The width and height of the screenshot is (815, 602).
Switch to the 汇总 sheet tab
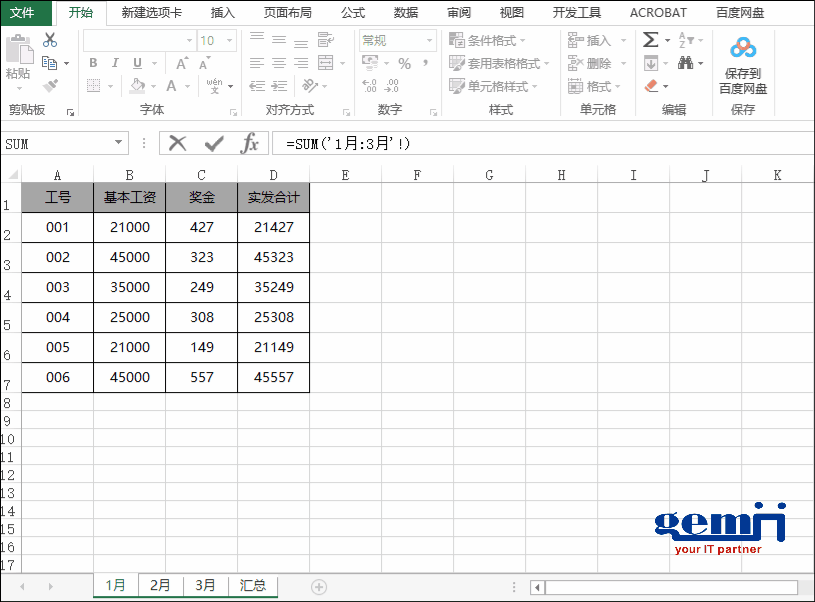(253, 586)
